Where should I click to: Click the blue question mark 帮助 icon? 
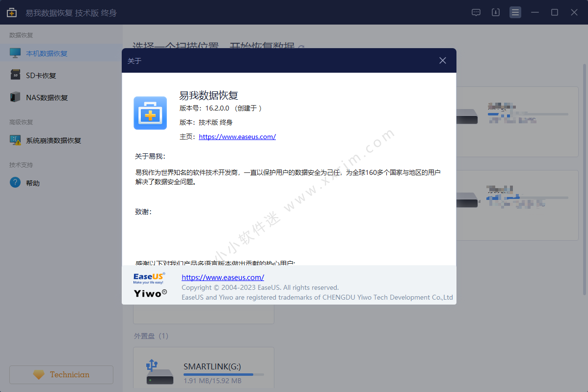tap(15, 183)
